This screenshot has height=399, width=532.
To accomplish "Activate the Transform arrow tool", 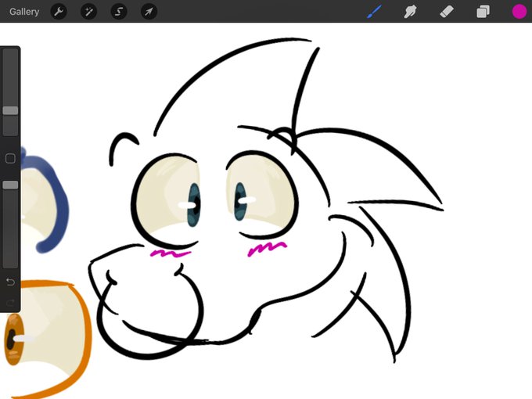I will pyautogui.click(x=149, y=12).
